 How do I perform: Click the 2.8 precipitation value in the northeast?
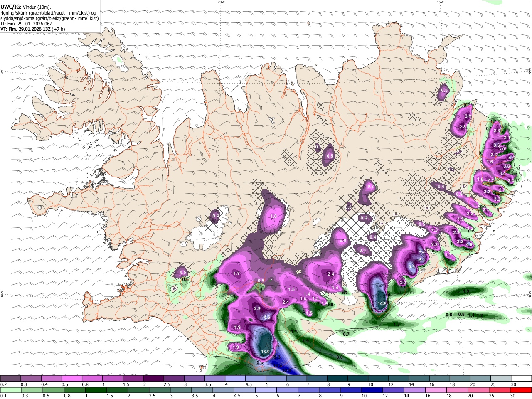pos(463,127)
